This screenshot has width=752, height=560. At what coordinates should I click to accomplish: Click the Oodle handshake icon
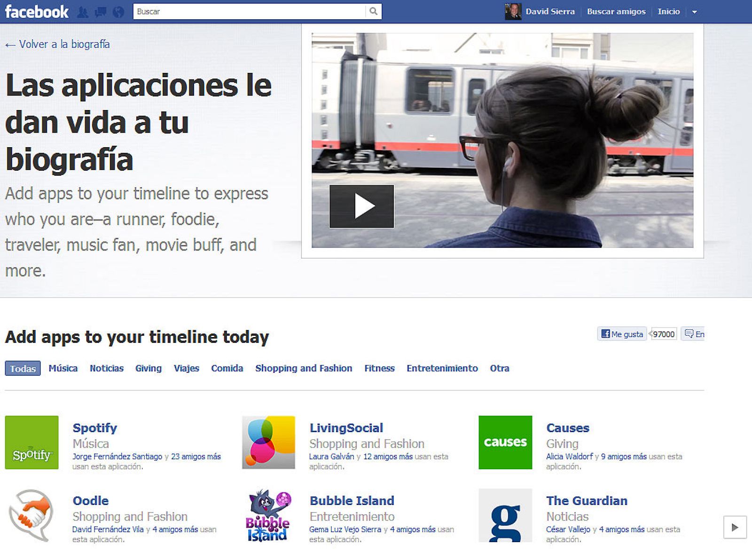point(31,515)
